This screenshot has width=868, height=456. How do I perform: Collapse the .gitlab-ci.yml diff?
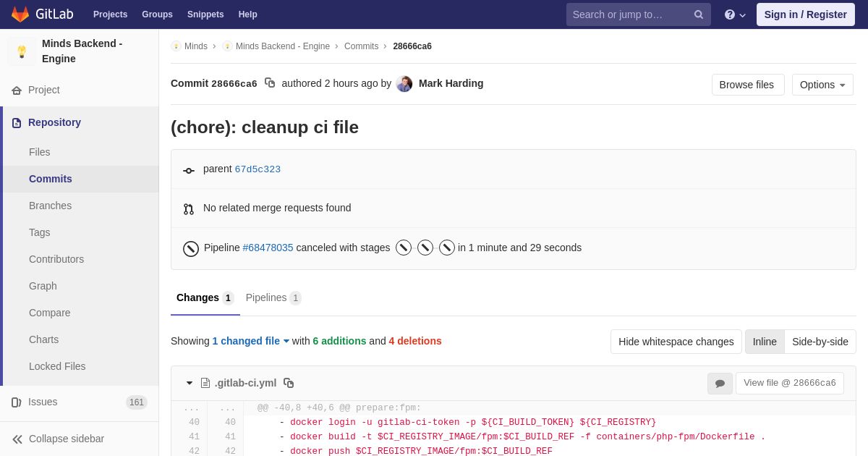pos(190,383)
